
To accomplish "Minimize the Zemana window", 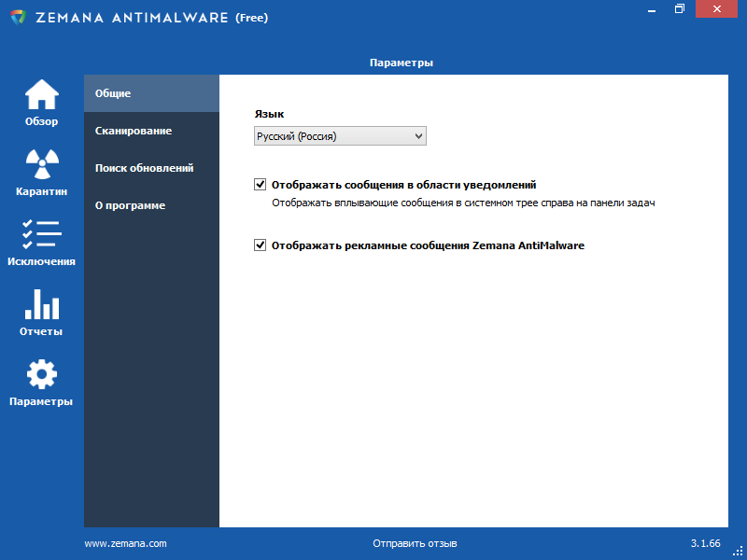I will click(x=652, y=9).
